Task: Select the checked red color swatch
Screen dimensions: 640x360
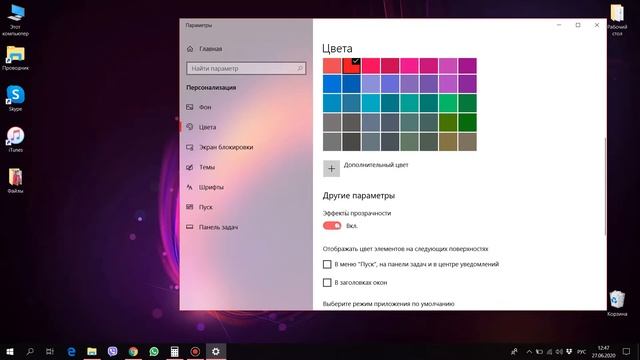Action: 351,66
